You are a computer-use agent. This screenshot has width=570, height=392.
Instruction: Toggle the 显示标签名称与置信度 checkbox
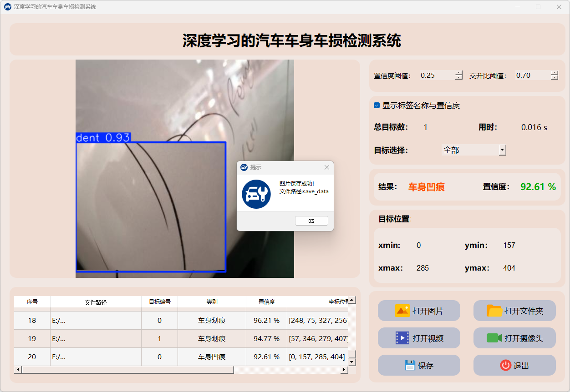point(377,106)
